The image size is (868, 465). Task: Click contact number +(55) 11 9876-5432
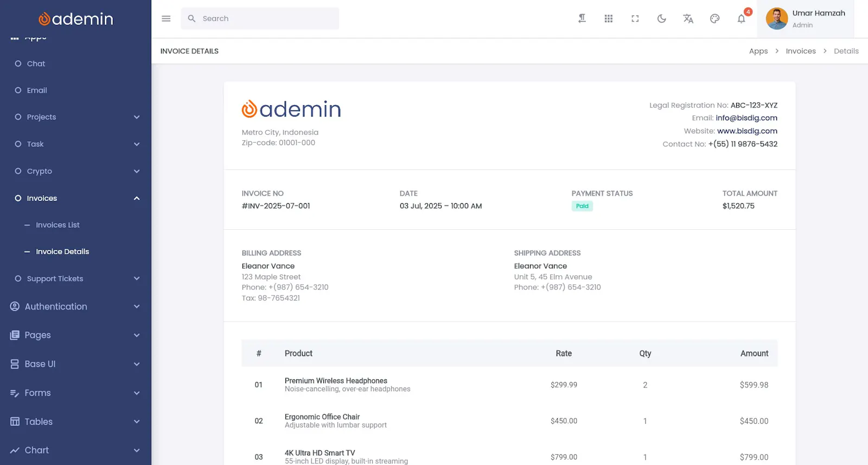tap(743, 144)
